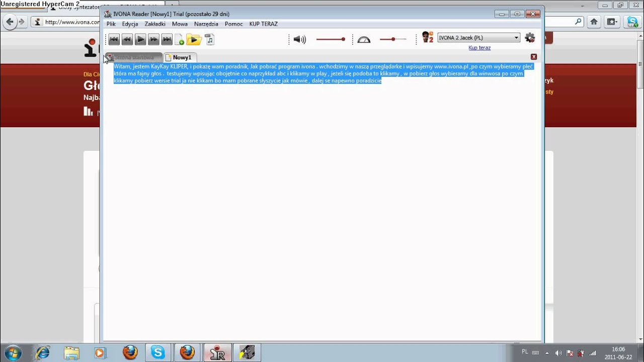The width and height of the screenshot is (644, 362).
Task: Open a file using the folder icon
Action: [x=194, y=39]
